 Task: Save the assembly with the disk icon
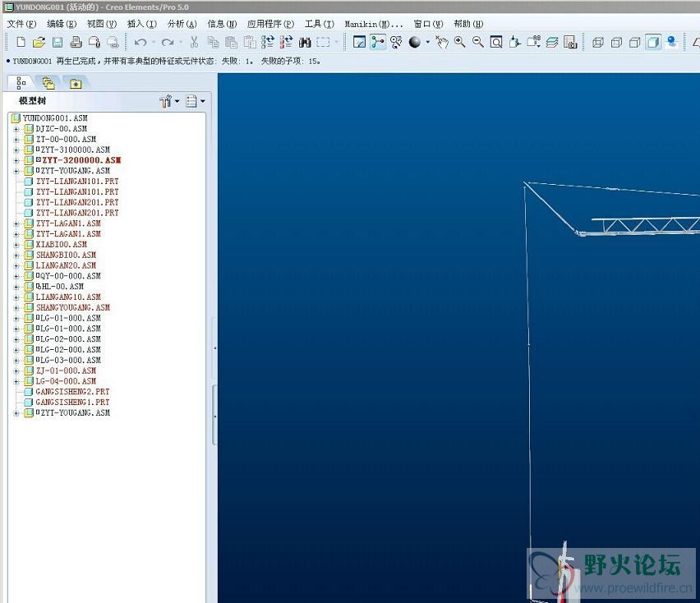[58, 42]
